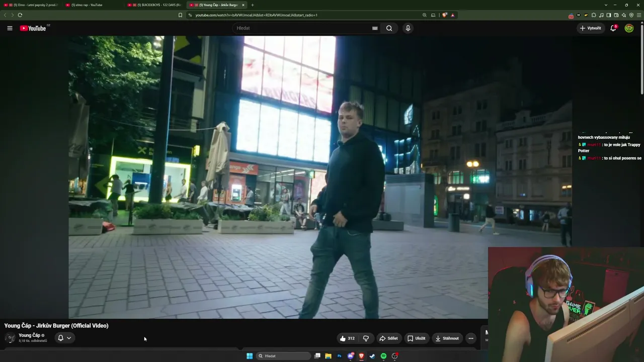The width and height of the screenshot is (644, 362).
Task: Bookmark this page in the toolbar
Action: (180, 15)
